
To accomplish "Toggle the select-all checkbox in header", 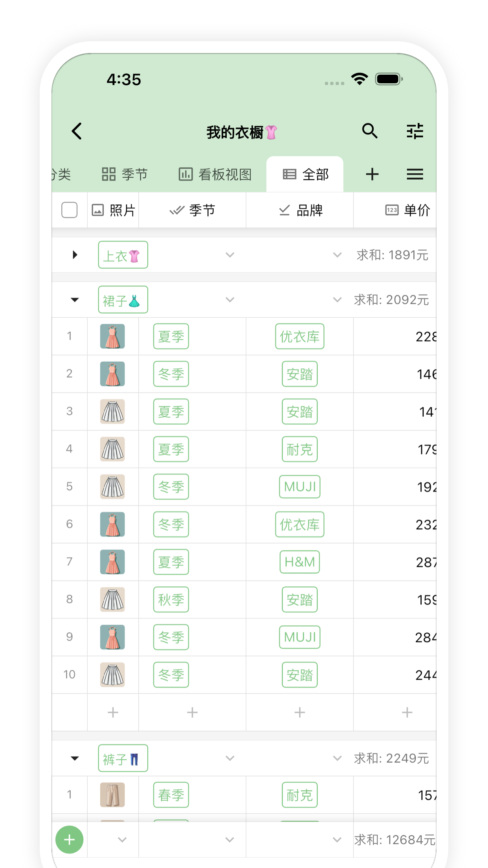I will (x=69, y=210).
